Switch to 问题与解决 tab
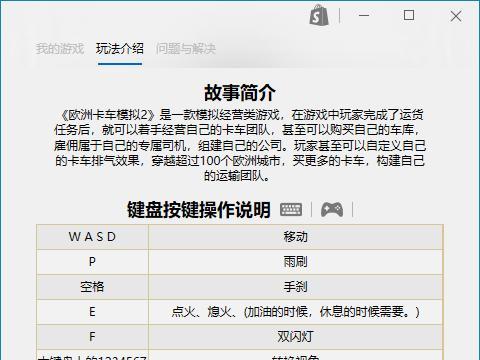The image size is (480, 360). (x=186, y=49)
